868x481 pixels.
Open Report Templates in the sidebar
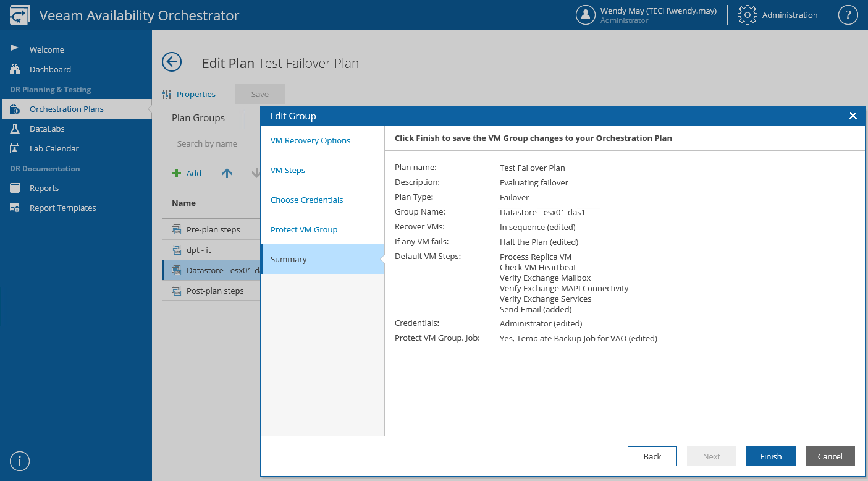pyautogui.click(x=62, y=208)
